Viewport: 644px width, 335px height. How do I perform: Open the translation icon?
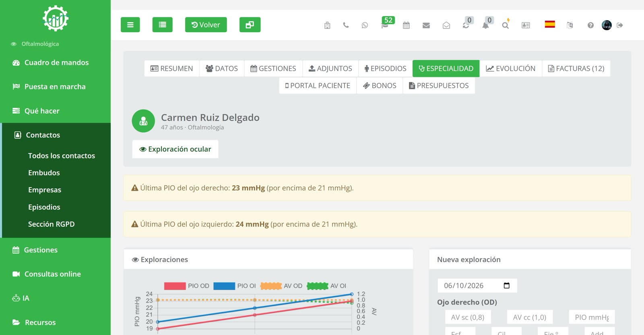(570, 25)
